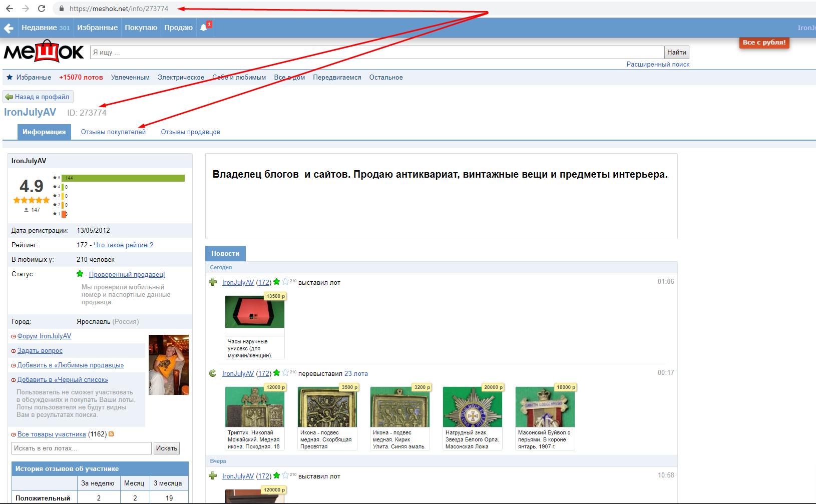Click the Meshok logo
The width and height of the screenshot is (816, 504).
tap(44, 52)
